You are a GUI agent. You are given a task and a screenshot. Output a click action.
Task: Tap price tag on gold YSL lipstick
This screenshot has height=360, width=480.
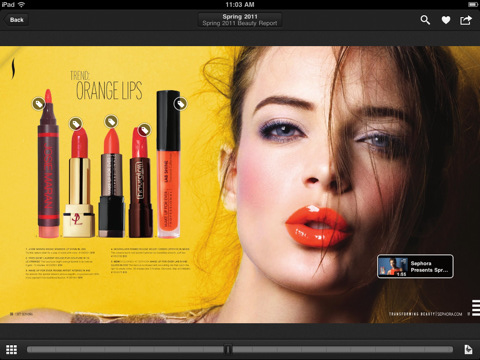tap(76, 124)
